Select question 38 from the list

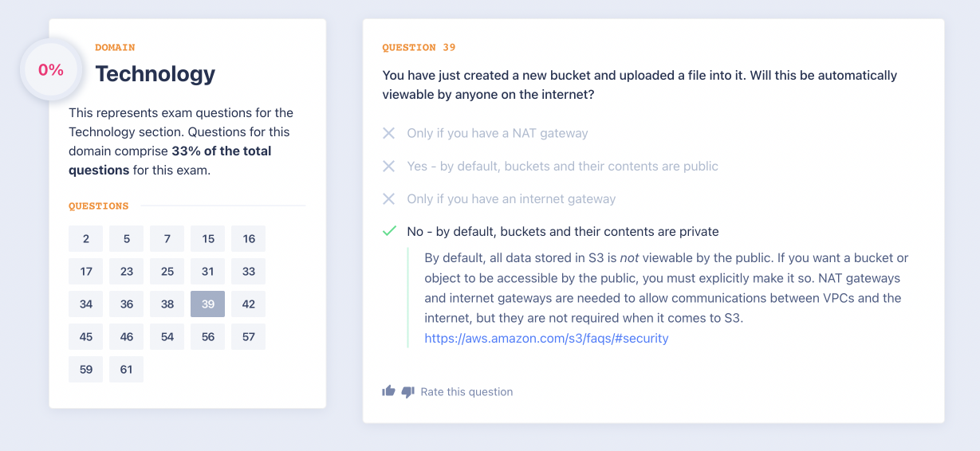[x=167, y=304]
